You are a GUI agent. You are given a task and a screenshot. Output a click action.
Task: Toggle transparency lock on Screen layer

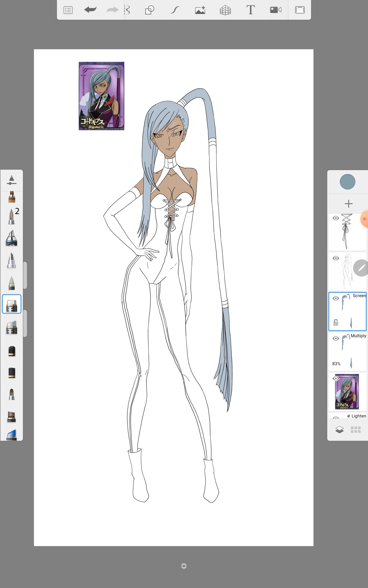coord(336,322)
